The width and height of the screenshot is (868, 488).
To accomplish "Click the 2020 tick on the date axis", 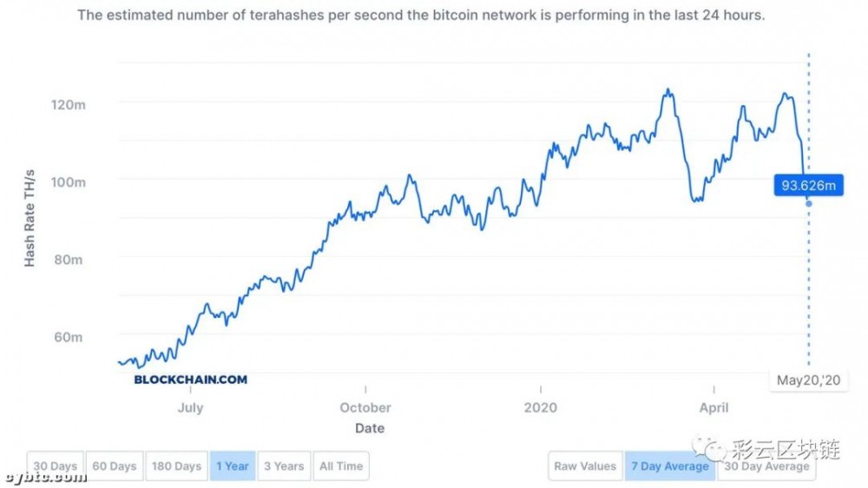I will click(541, 407).
